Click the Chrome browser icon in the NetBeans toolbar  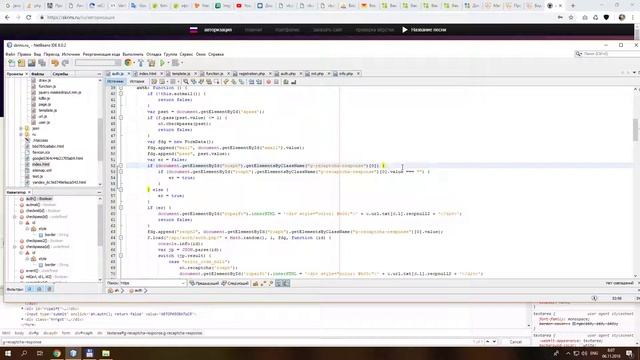click(128, 63)
